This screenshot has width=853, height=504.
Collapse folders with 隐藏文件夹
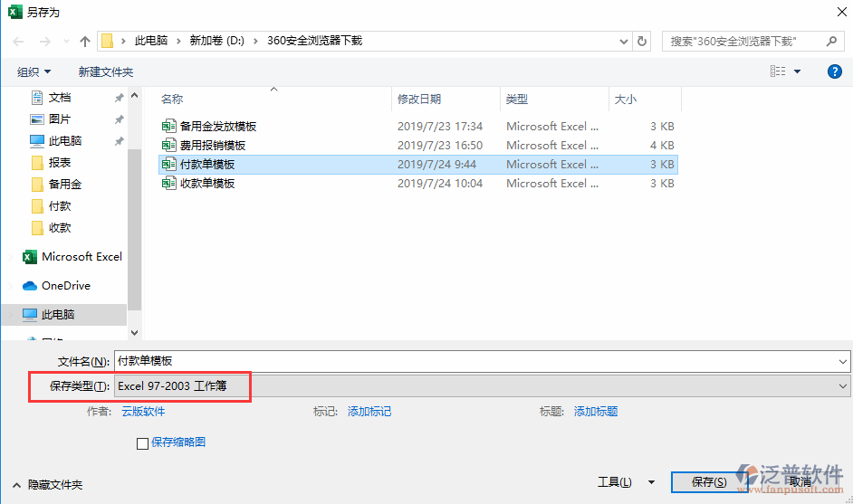(48, 485)
